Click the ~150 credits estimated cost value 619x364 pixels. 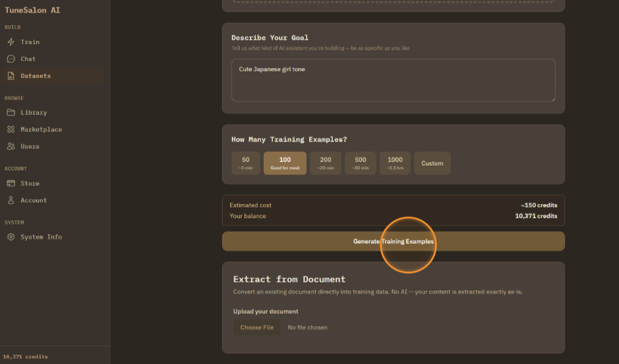539,205
